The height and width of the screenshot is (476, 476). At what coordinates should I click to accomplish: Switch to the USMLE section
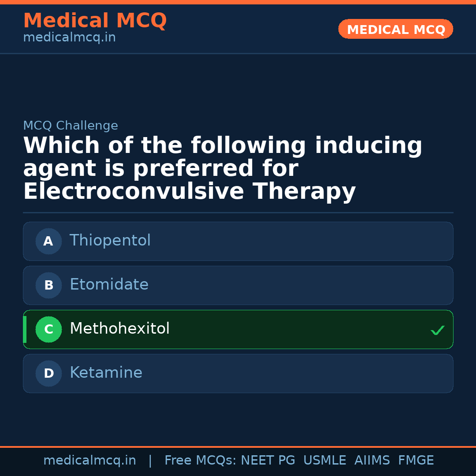tap(325, 460)
